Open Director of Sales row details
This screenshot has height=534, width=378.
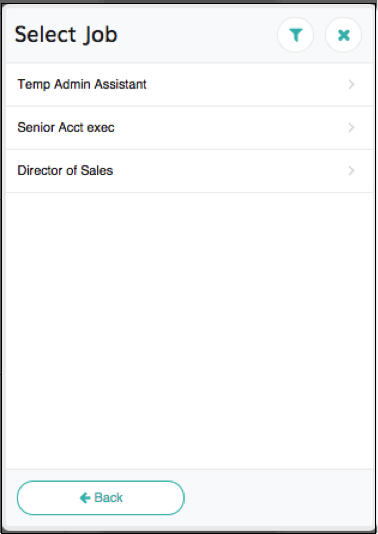[189, 170]
